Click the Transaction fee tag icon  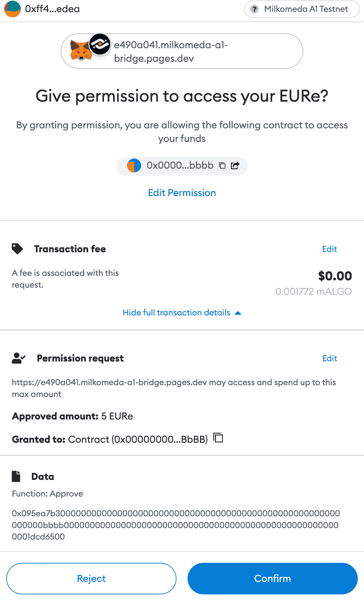[x=17, y=249]
